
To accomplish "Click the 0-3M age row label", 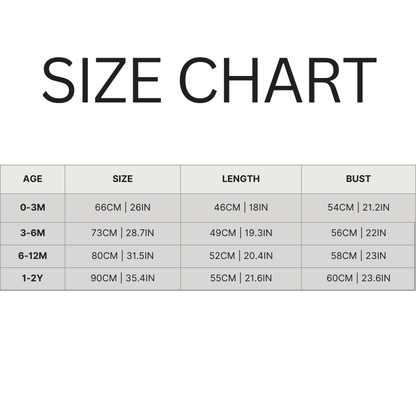I will [33, 208].
